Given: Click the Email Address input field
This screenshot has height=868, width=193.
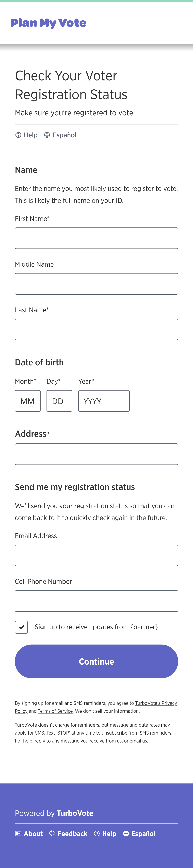Looking at the screenshot, I should tap(96, 555).
